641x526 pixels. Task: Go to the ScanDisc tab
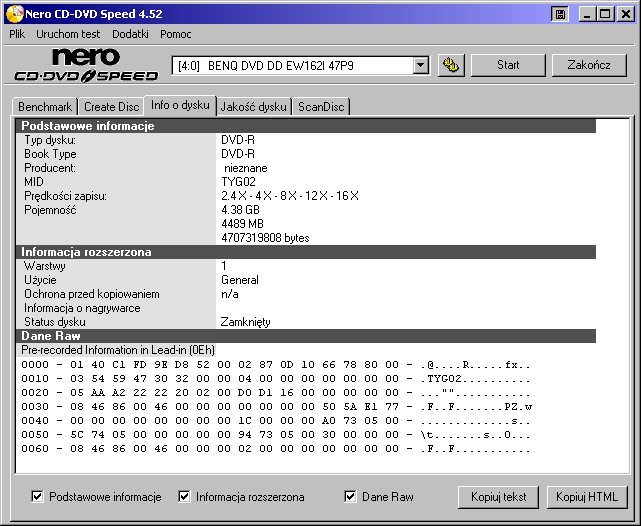point(321,107)
